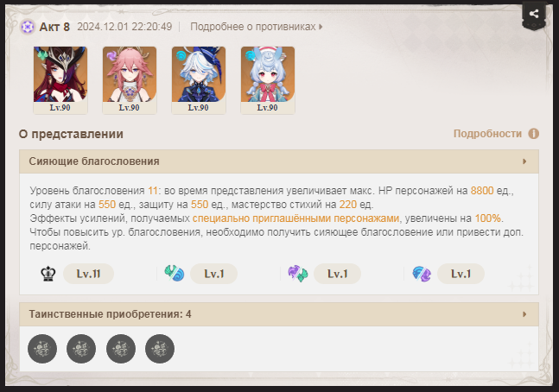Viewport: 559px width, 392px height.
Task: Select the third mysterious acquisition icon
Action: coord(120,349)
